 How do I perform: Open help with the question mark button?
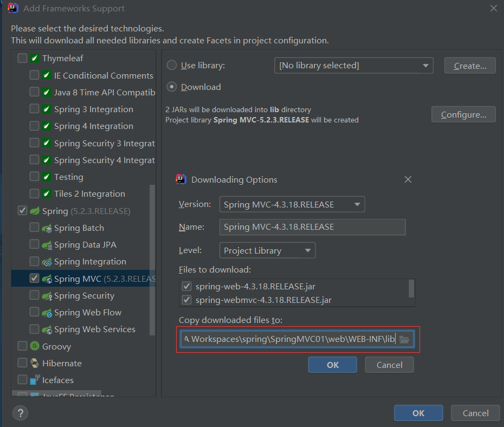[x=20, y=413]
